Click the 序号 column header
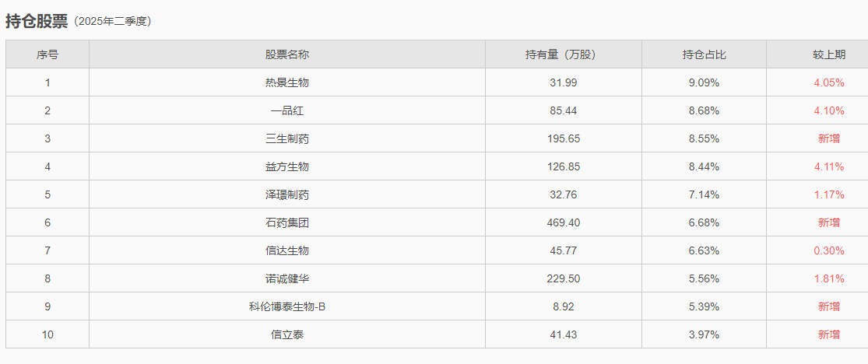Image resolution: width=868 pixels, height=364 pixels. click(x=47, y=54)
